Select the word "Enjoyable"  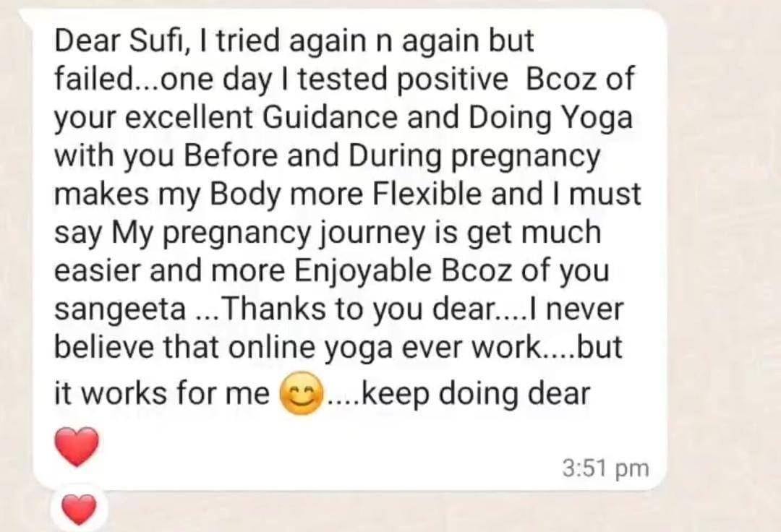(x=363, y=271)
